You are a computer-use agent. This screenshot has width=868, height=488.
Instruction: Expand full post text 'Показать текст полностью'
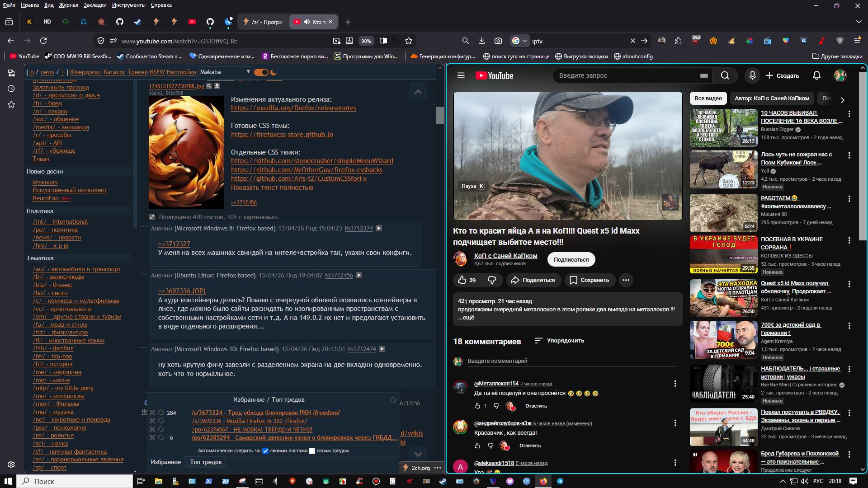click(x=272, y=188)
